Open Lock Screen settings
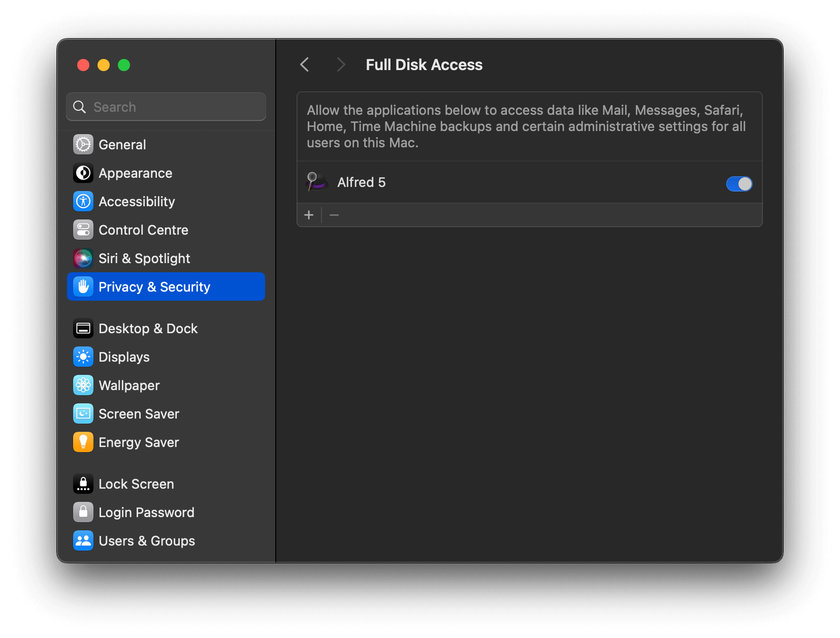This screenshot has width=840, height=638. pyautogui.click(x=83, y=484)
